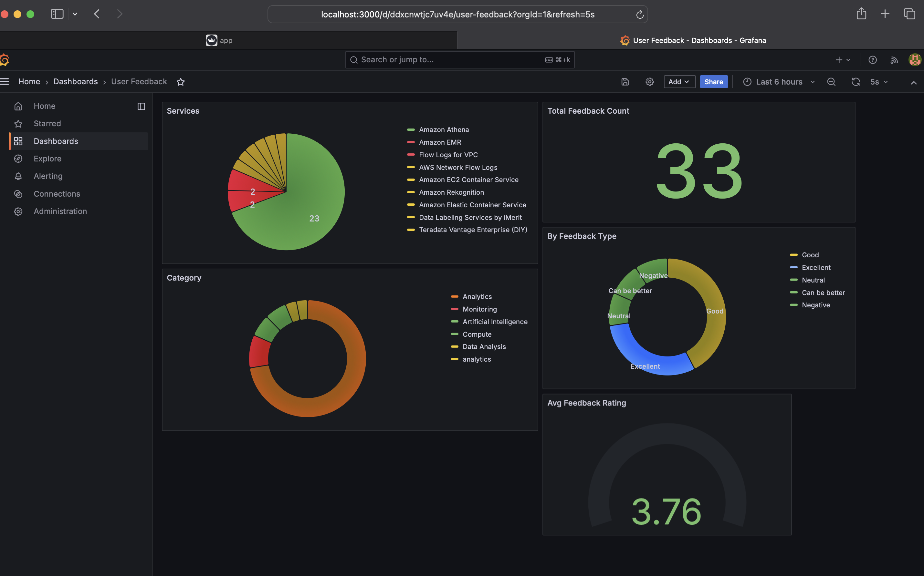This screenshot has width=924, height=576.
Task: Open the Last 6 hours time picker
Action: (779, 82)
